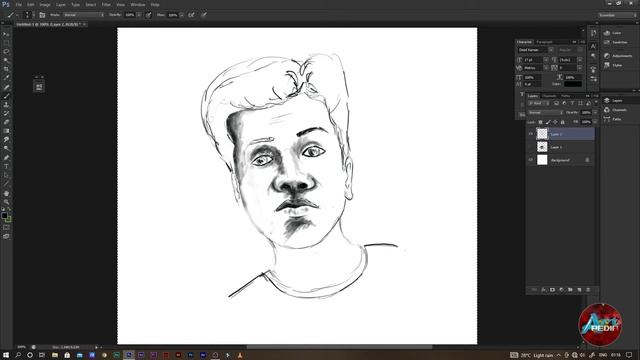Select the Move tool

click(6, 34)
